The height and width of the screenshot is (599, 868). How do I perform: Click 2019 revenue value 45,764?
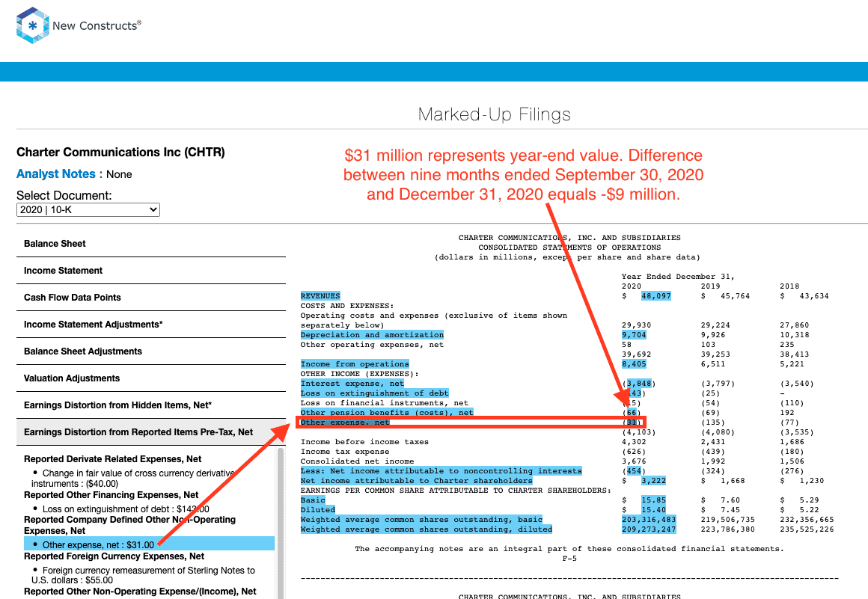click(x=735, y=296)
